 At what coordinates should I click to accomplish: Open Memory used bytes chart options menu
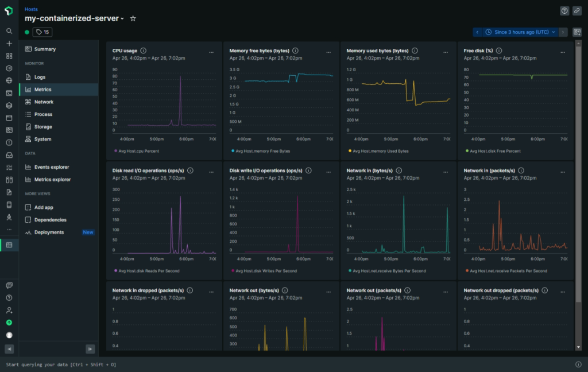[x=446, y=52]
